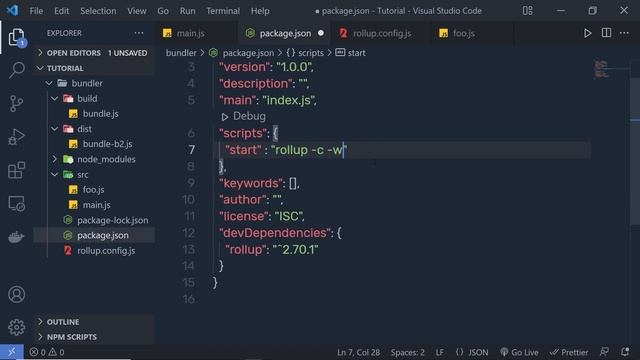
Task: Click the remote window status bar icon
Action: coord(11,352)
